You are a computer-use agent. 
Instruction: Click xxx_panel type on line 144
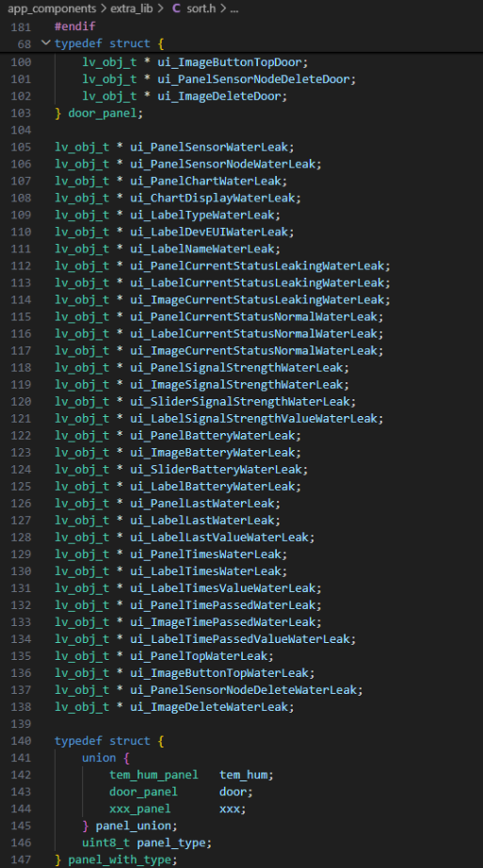[140, 809]
